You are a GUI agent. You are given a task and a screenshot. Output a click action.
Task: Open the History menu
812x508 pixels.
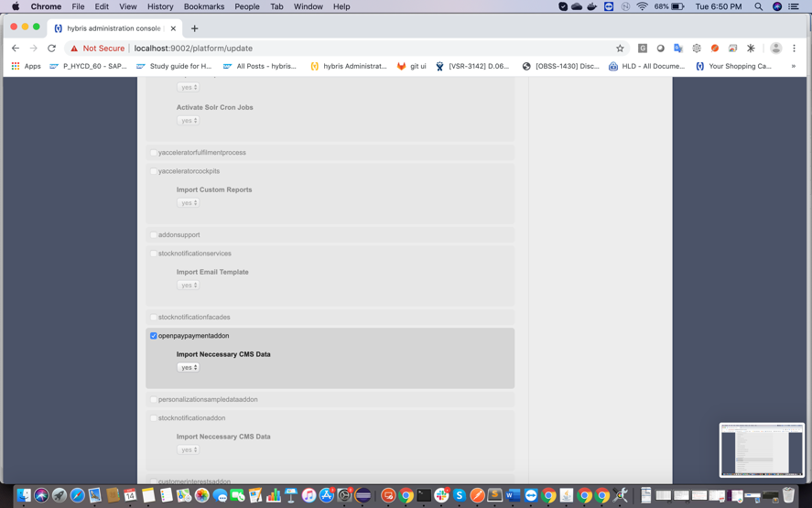[159, 6]
